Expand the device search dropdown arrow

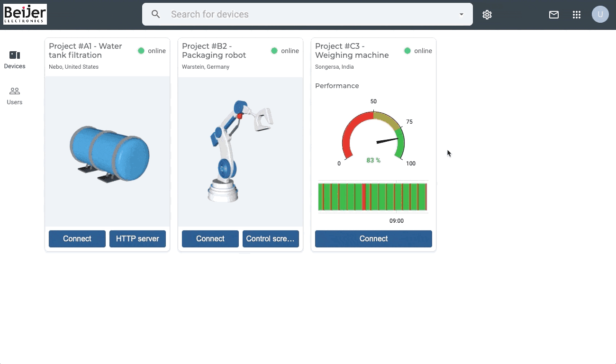(x=462, y=14)
